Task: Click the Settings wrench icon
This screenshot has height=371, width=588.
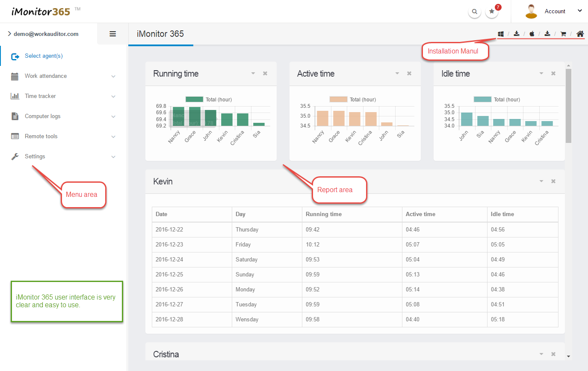Action: coord(15,157)
